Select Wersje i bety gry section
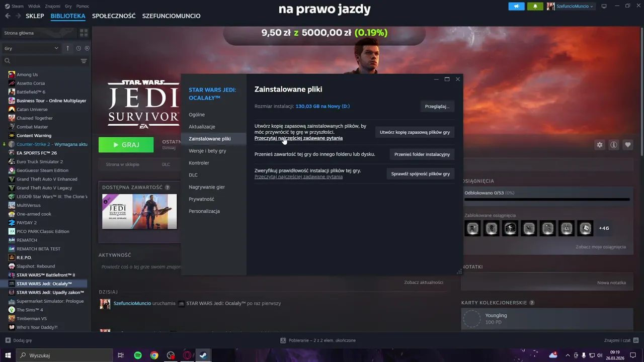The height and width of the screenshot is (362, 644). (207, 151)
